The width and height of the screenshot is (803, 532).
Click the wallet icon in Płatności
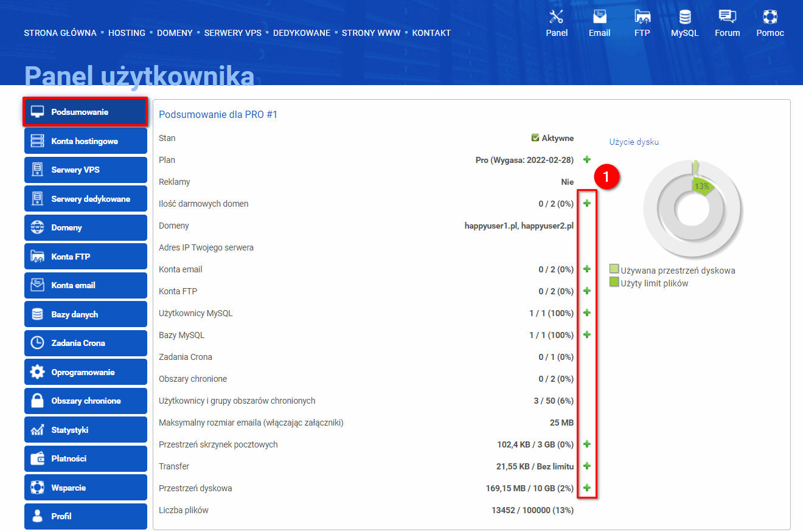[38, 458]
